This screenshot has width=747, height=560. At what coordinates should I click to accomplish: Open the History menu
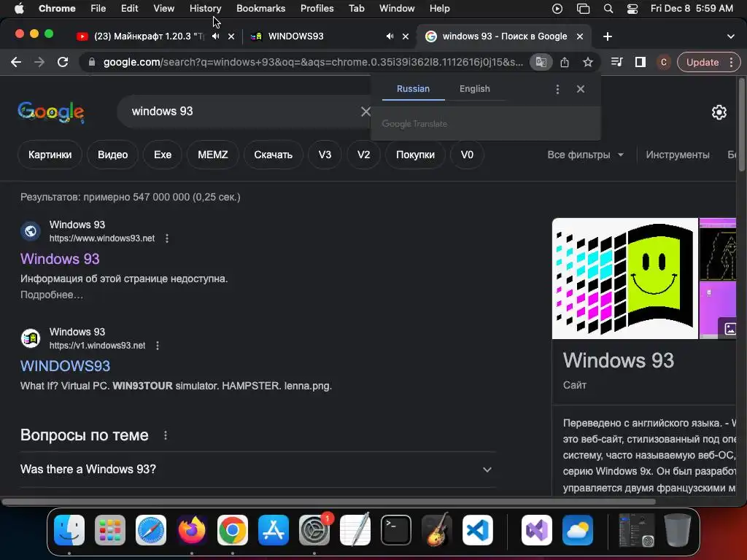[x=205, y=8]
